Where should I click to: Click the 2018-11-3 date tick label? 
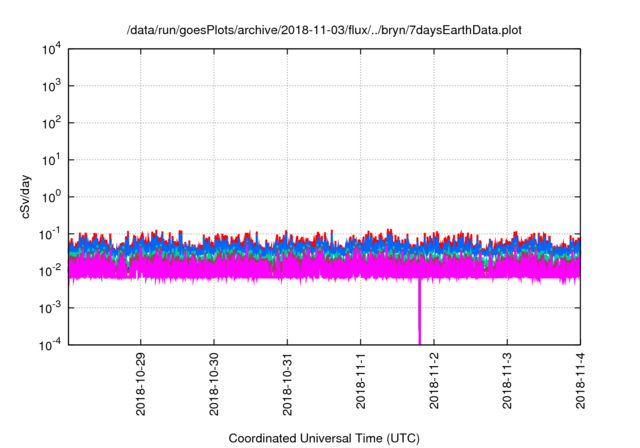507,381
